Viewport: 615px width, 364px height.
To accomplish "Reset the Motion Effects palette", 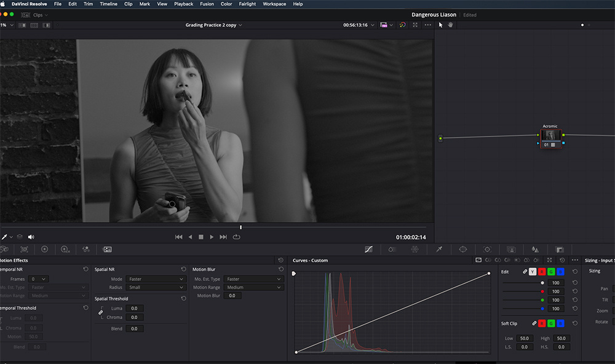I will coord(281,260).
